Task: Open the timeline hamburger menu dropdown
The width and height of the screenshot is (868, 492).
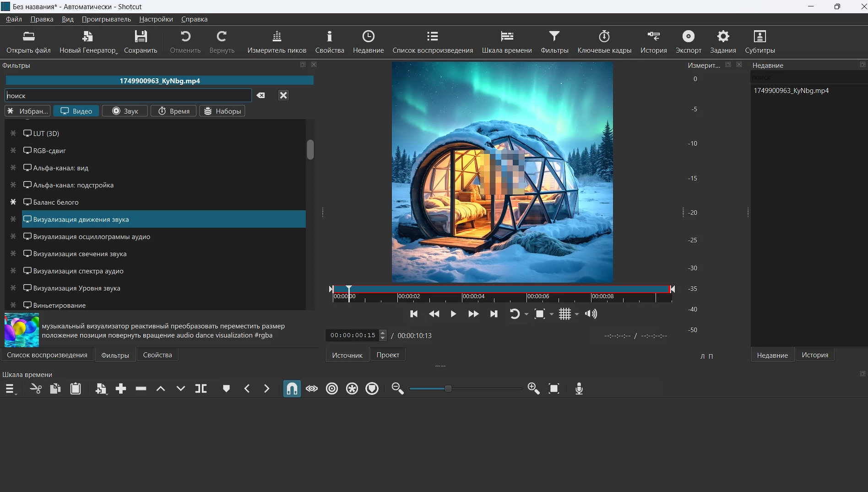Action: coord(11,389)
